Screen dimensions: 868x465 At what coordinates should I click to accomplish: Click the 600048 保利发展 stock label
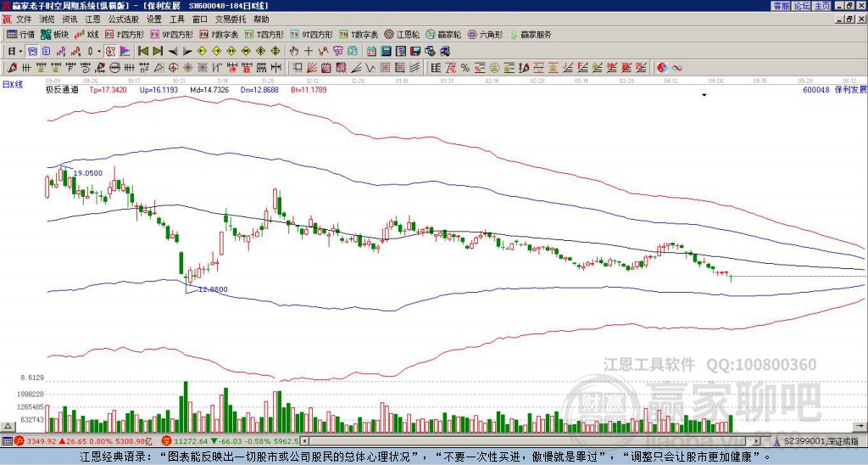(835, 89)
